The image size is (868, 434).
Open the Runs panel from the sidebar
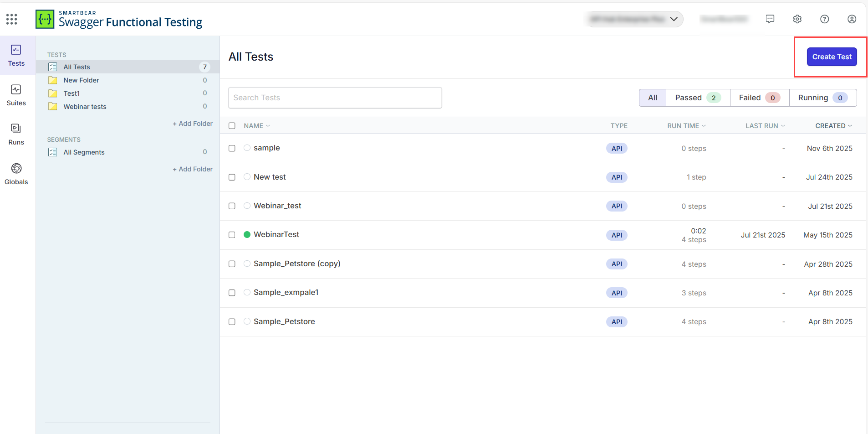pyautogui.click(x=16, y=134)
